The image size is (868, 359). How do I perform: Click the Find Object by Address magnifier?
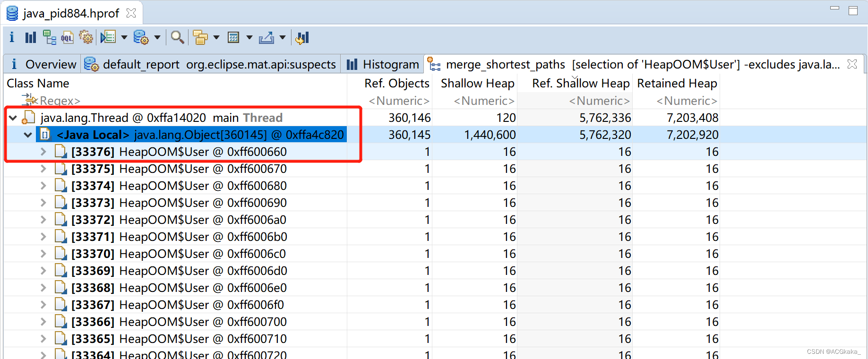[x=178, y=37]
